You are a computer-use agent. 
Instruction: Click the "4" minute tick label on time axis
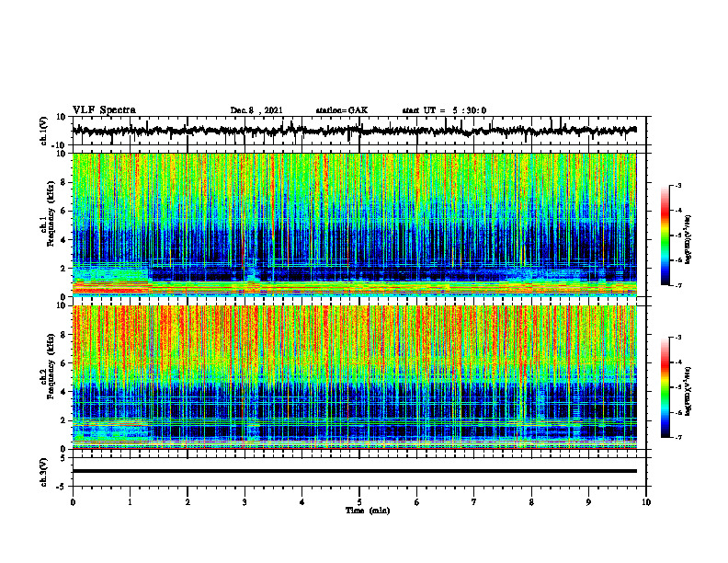pyautogui.click(x=302, y=502)
